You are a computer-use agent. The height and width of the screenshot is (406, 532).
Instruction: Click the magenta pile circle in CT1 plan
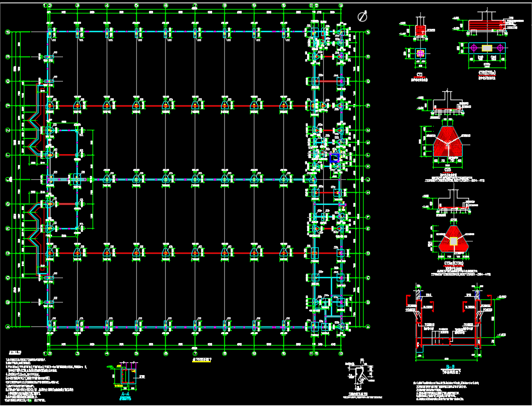coord(420,53)
